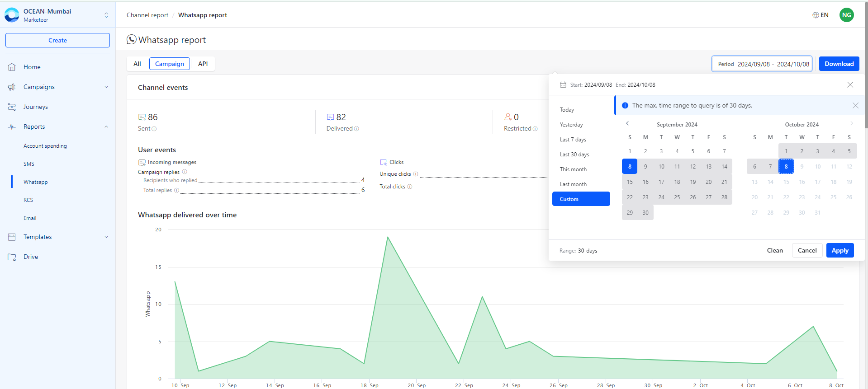The image size is (868, 389).
Task: Cancel the date selection
Action: click(x=807, y=250)
